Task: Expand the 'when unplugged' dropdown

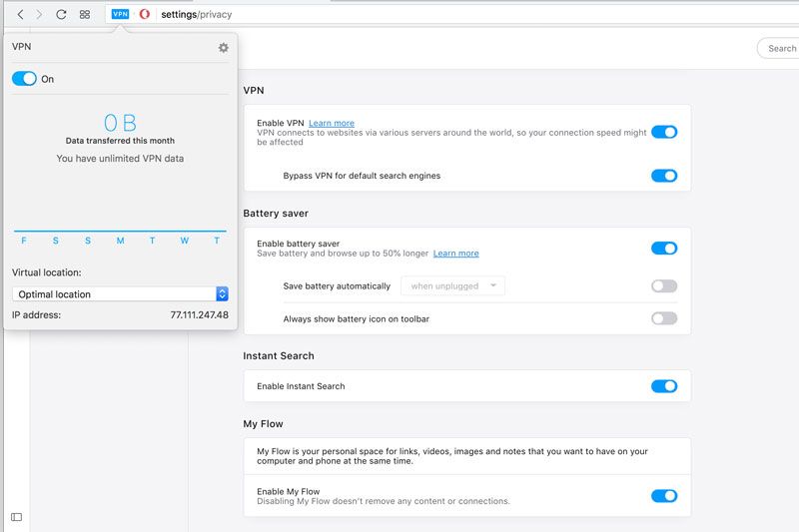Action: (x=453, y=286)
